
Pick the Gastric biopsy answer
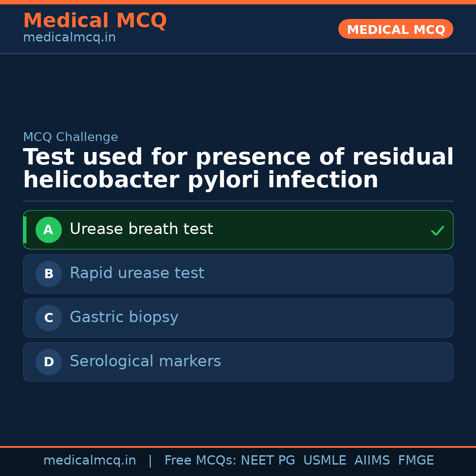click(124, 317)
